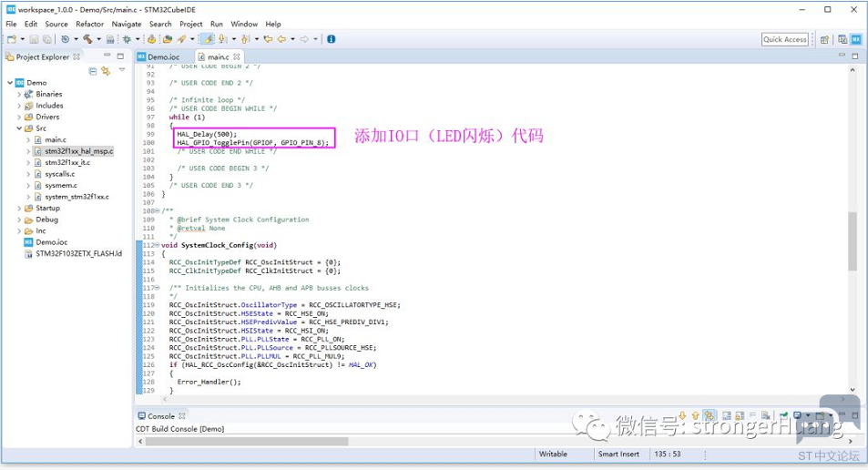Image resolution: width=868 pixels, height=470 pixels.
Task: Open the Project Explorer View Menu triangle
Action: (122, 70)
